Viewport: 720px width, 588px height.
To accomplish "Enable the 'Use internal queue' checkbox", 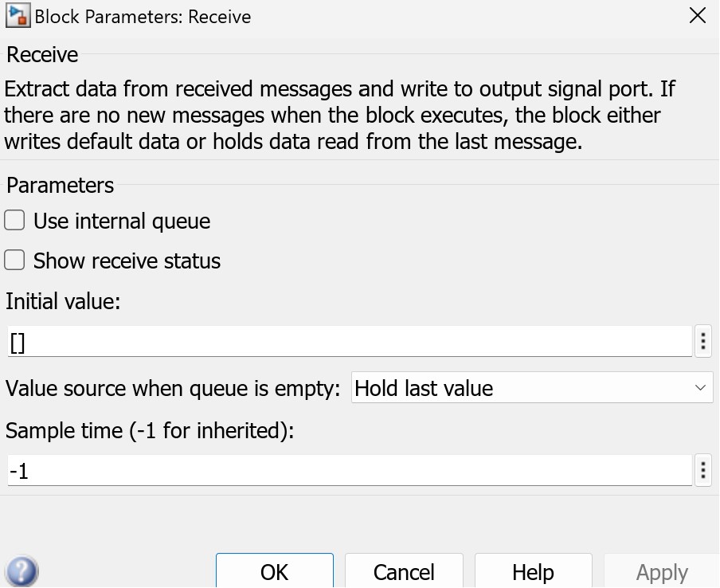I will coord(14,220).
